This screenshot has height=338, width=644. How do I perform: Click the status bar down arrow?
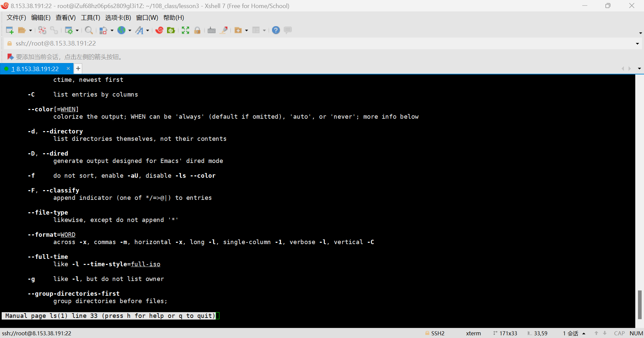pos(605,333)
